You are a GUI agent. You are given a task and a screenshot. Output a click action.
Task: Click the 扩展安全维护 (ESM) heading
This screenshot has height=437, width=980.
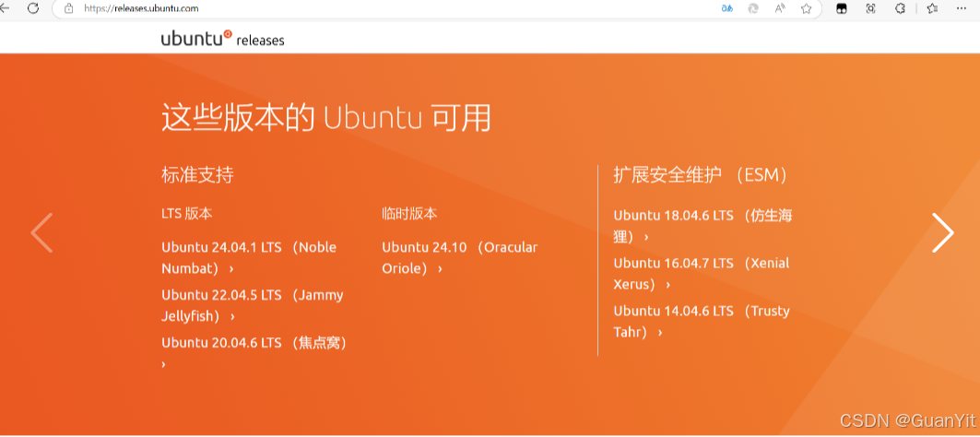point(700,175)
